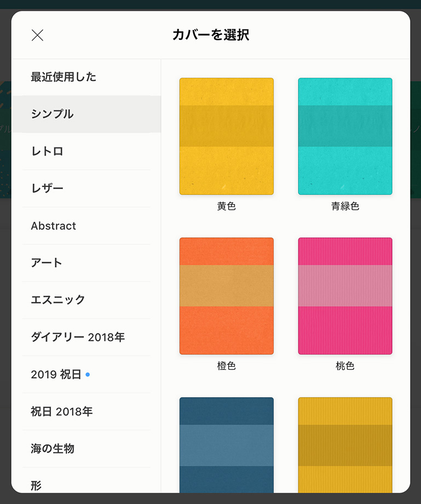Select the エスニック category

(x=86, y=300)
